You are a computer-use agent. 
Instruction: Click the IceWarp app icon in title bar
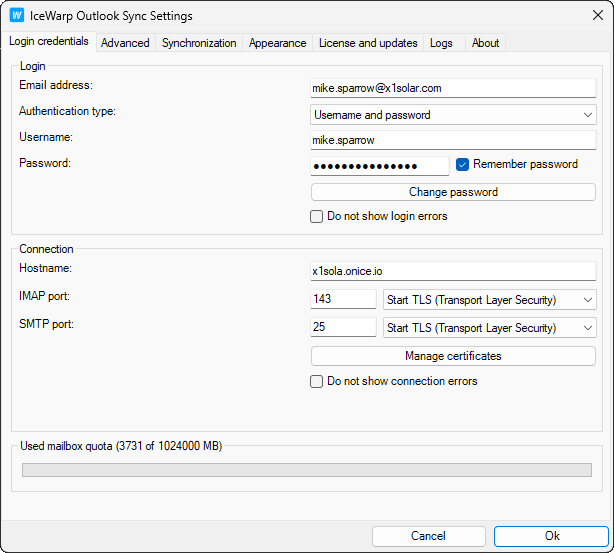coord(17,16)
